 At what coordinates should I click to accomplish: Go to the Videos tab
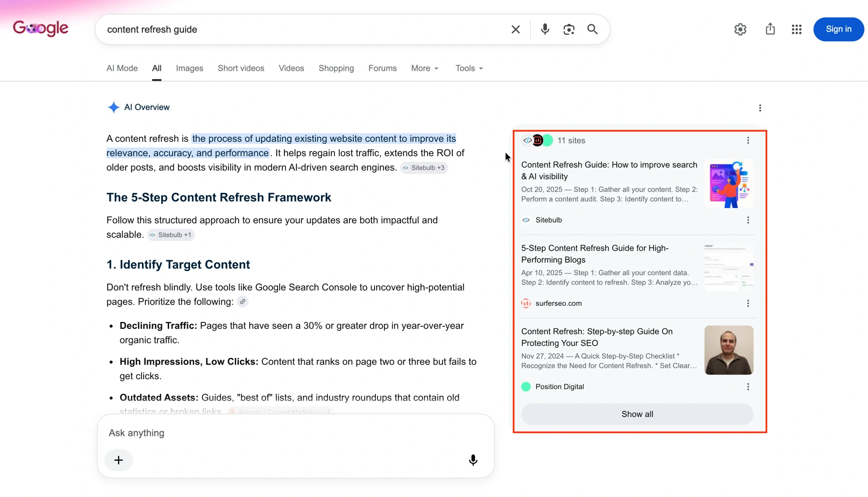(291, 68)
